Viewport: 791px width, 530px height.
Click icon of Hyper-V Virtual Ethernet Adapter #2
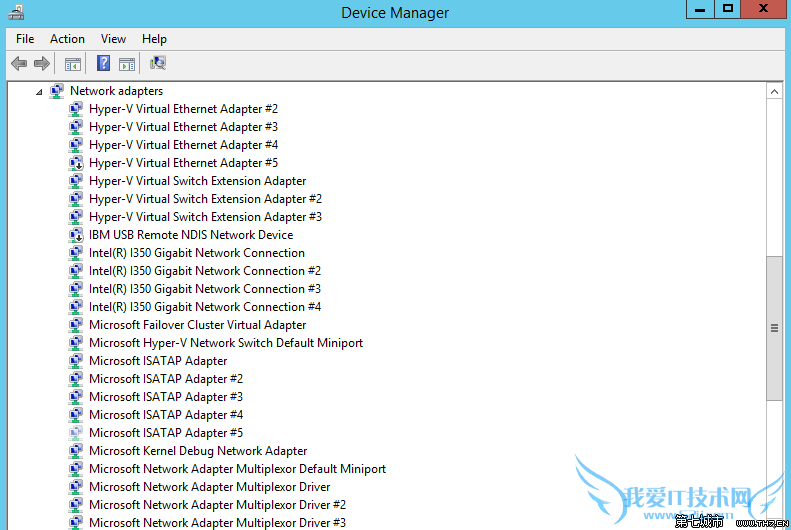(x=76, y=109)
